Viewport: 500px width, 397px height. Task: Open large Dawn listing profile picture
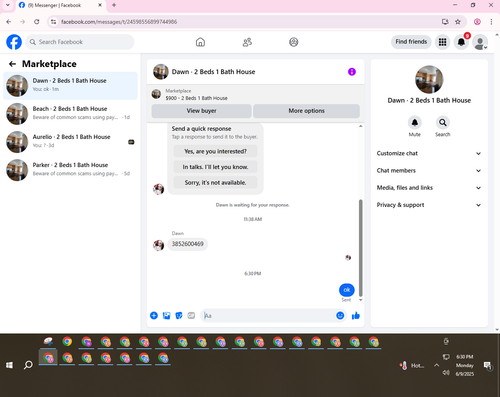tap(429, 79)
